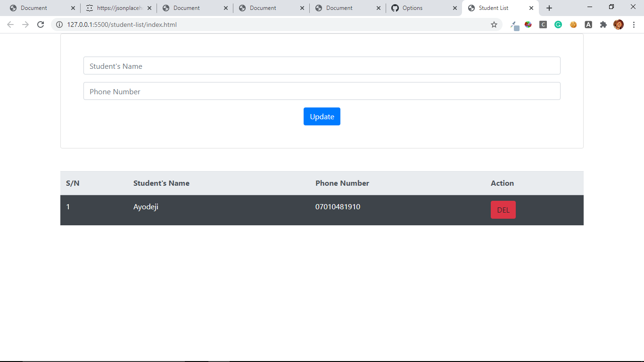The width and height of the screenshot is (644, 362).
Task: Click the Action column header
Action: (x=502, y=183)
